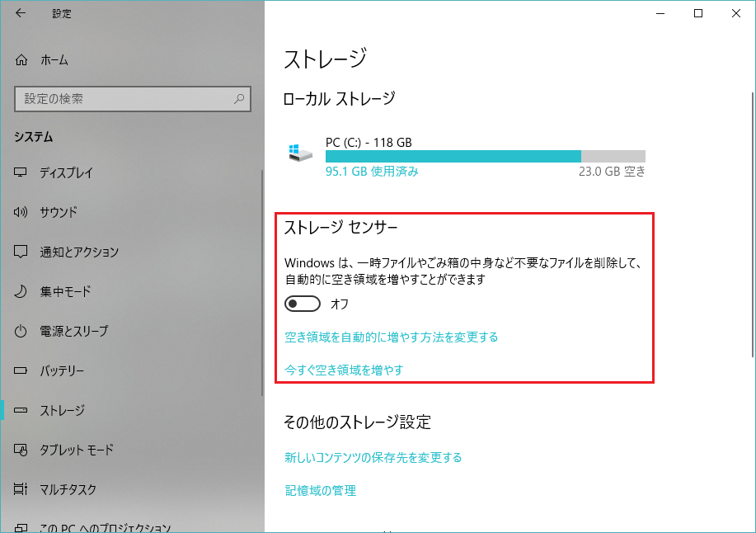756x533 pixels.
Task: Click the PC (C:) storage usage bar
Action: tap(485, 157)
